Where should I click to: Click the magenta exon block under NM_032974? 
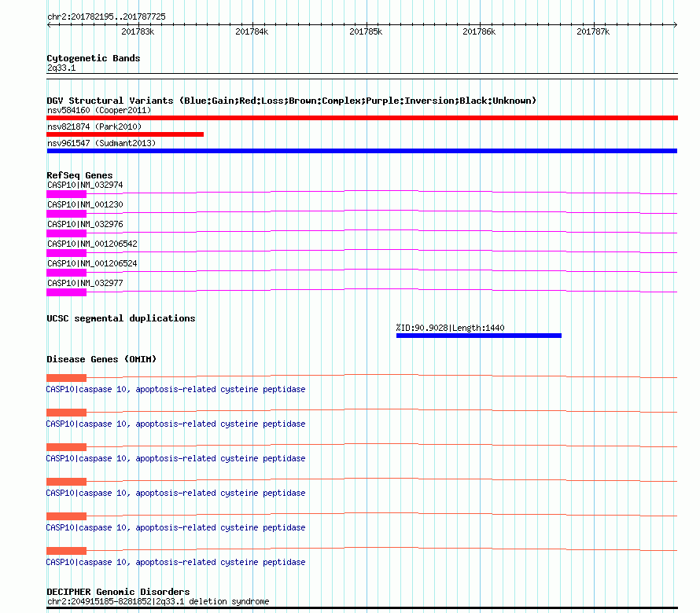67,194
